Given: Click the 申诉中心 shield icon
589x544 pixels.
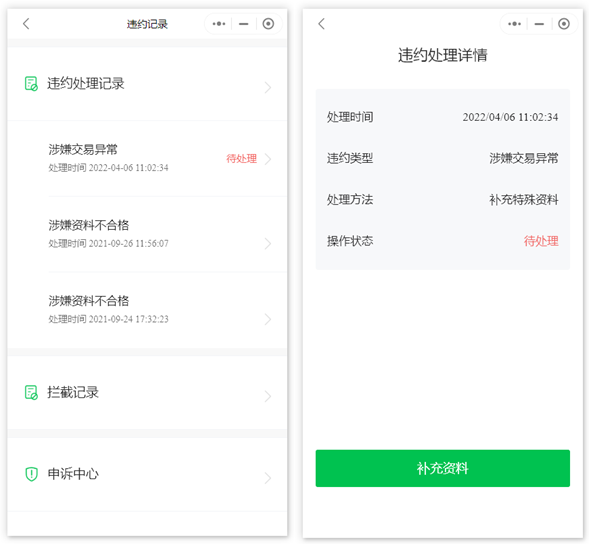Looking at the screenshot, I should [31, 474].
